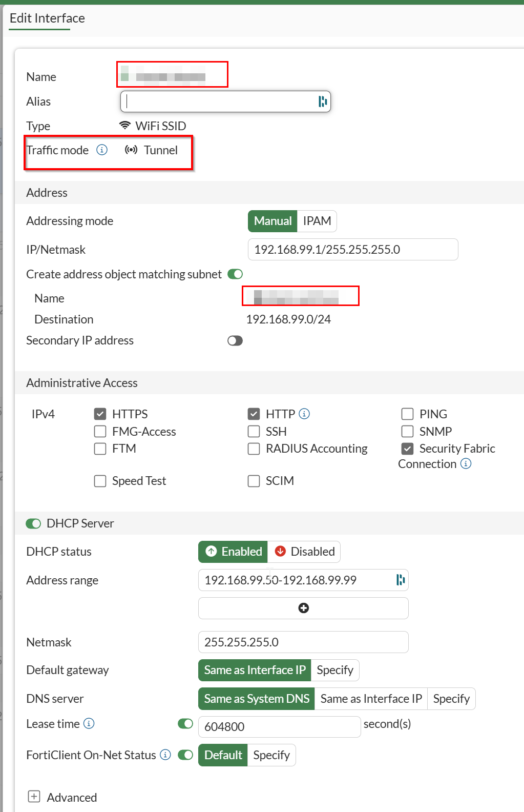Image resolution: width=524 pixels, height=812 pixels.
Task: Select Manual addressing mode
Action: [x=273, y=221]
